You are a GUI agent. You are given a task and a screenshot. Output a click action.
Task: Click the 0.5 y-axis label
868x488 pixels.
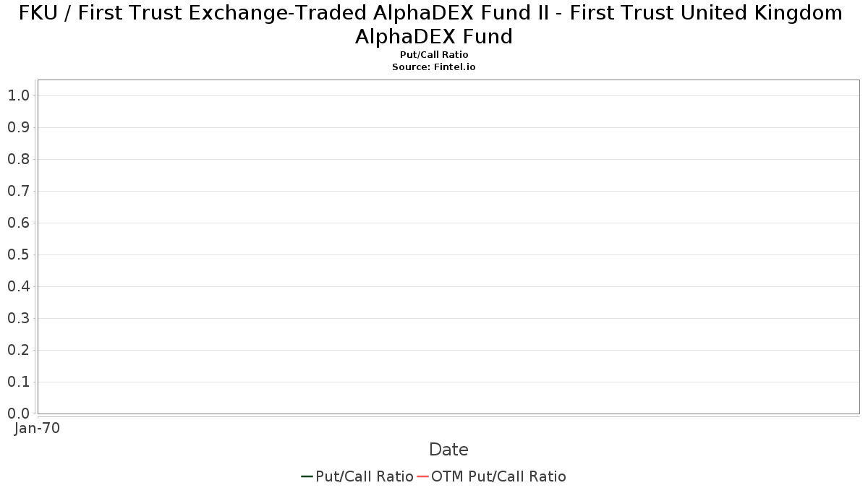(18, 254)
